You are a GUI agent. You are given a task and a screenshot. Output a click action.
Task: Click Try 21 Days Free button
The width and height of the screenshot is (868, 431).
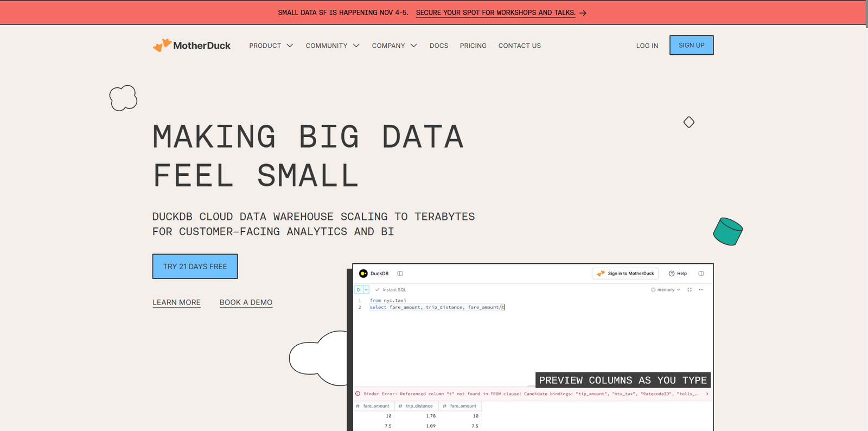point(195,267)
